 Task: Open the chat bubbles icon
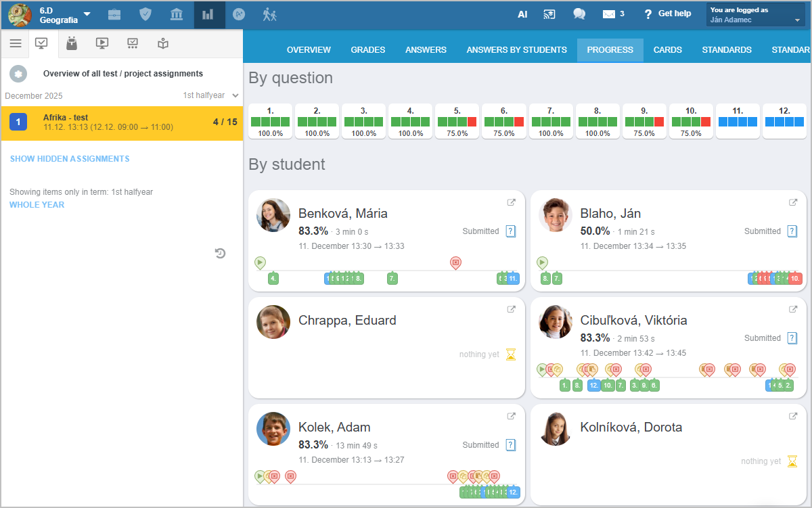click(x=579, y=14)
